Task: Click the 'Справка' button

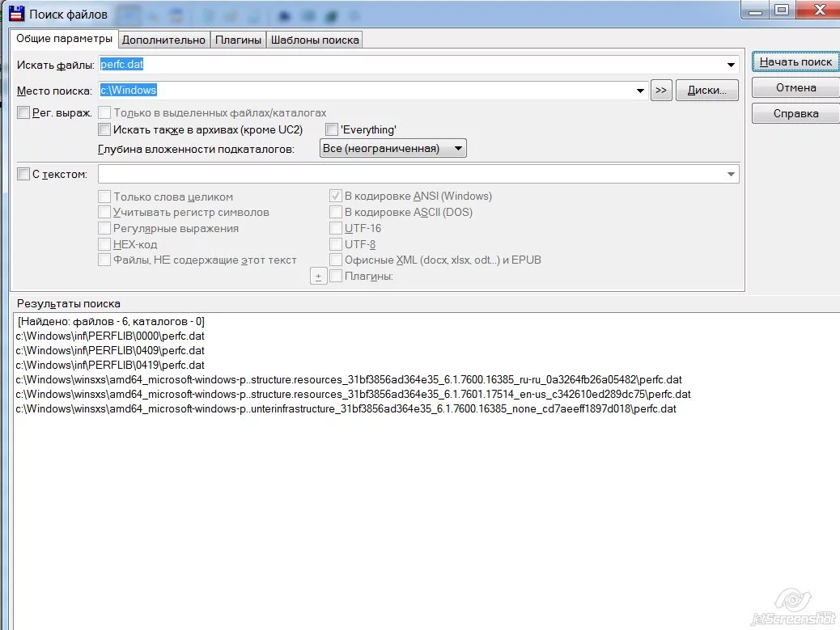Action: tap(795, 113)
